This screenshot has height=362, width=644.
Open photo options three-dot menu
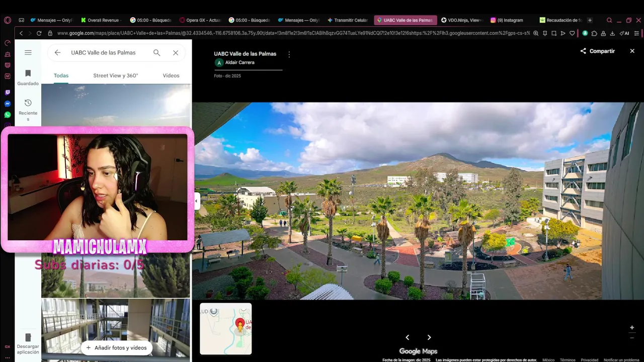tap(289, 54)
